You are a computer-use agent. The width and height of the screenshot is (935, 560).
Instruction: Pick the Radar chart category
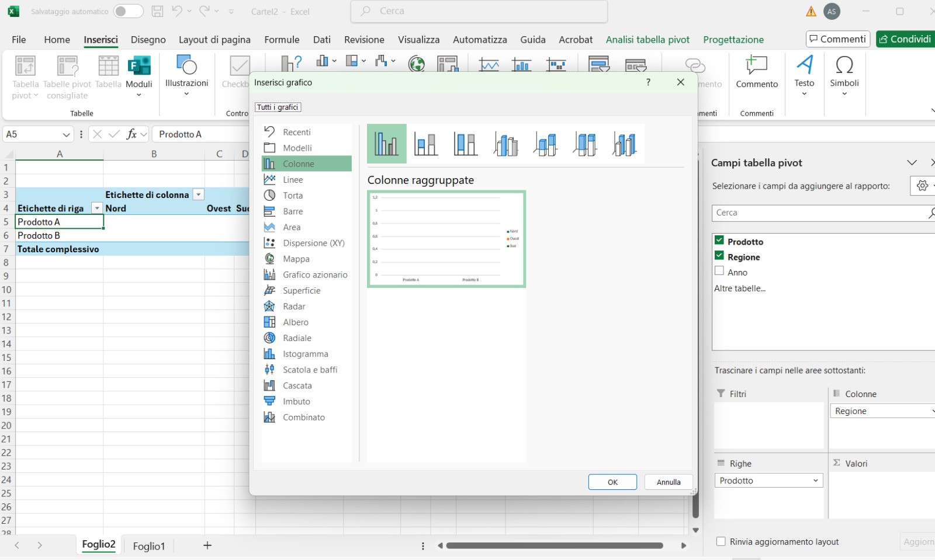293,307
